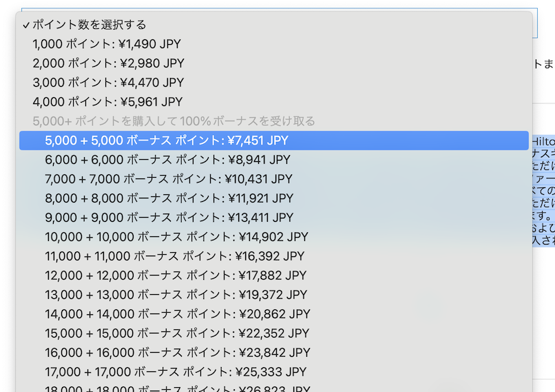Choose 17,000 + 17,000 ボーナス ¥25,333
This screenshot has width=555, height=392.
click(x=274, y=372)
